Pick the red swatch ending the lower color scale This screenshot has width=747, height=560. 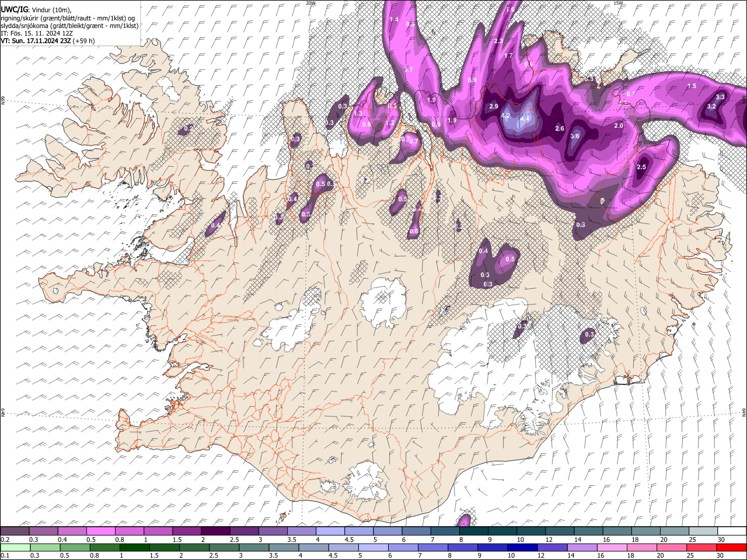pos(731,547)
